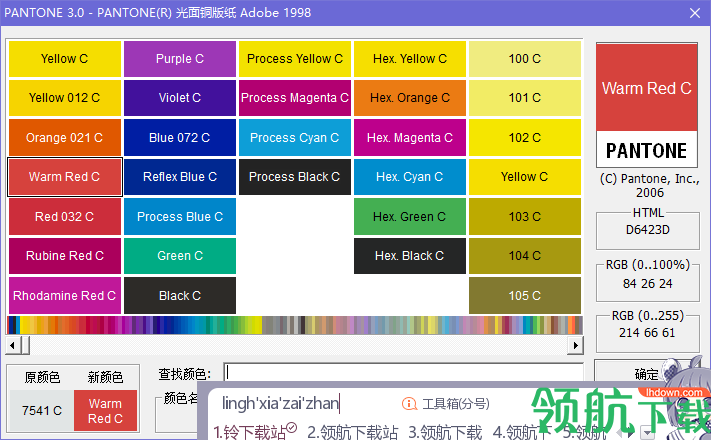
Task: Pick the 104 C swatch
Action: tap(525, 256)
